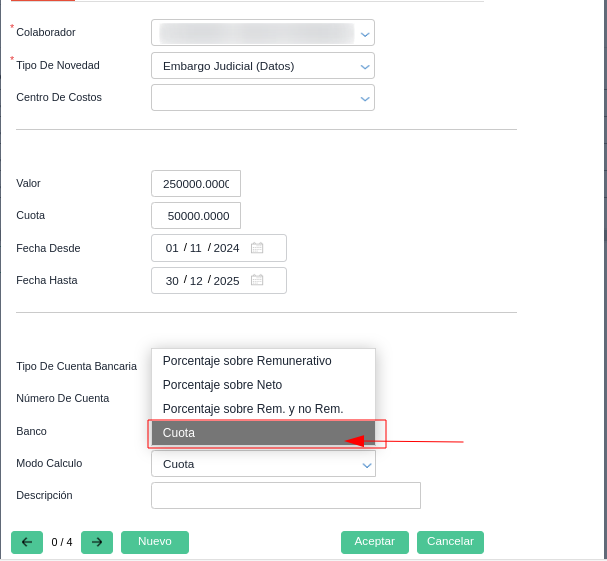Click the day in Fecha Desde
This screenshot has width=607, height=561.
click(x=172, y=248)
